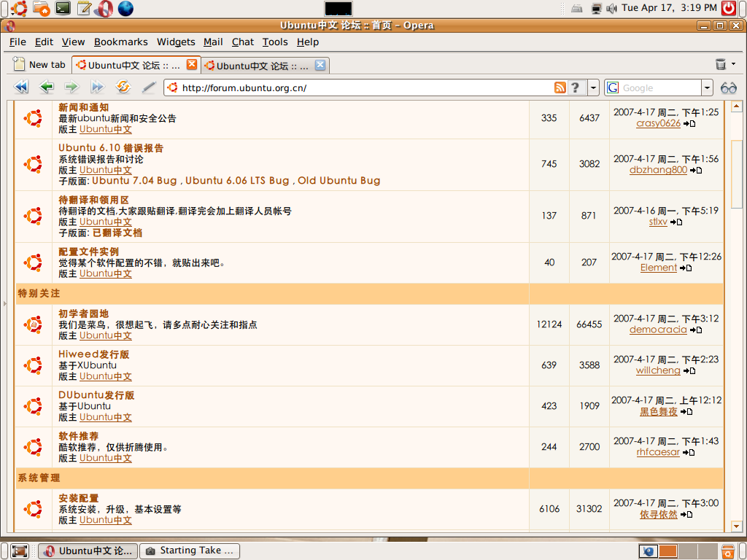The image size is (747, 560).
Task: Click the network monitor icon in the panel
Action: 597,8
